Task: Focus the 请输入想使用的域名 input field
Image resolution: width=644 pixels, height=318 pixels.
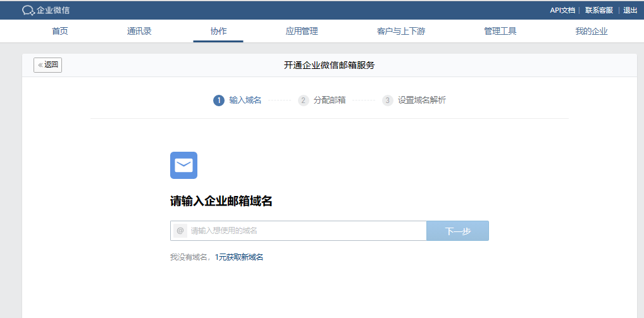Action: coord(307,231)
